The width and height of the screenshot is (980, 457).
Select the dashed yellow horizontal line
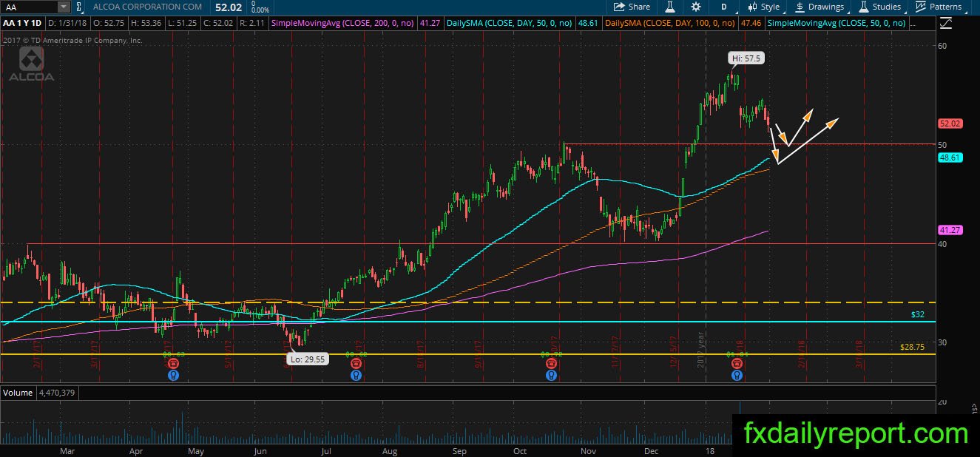467,302
